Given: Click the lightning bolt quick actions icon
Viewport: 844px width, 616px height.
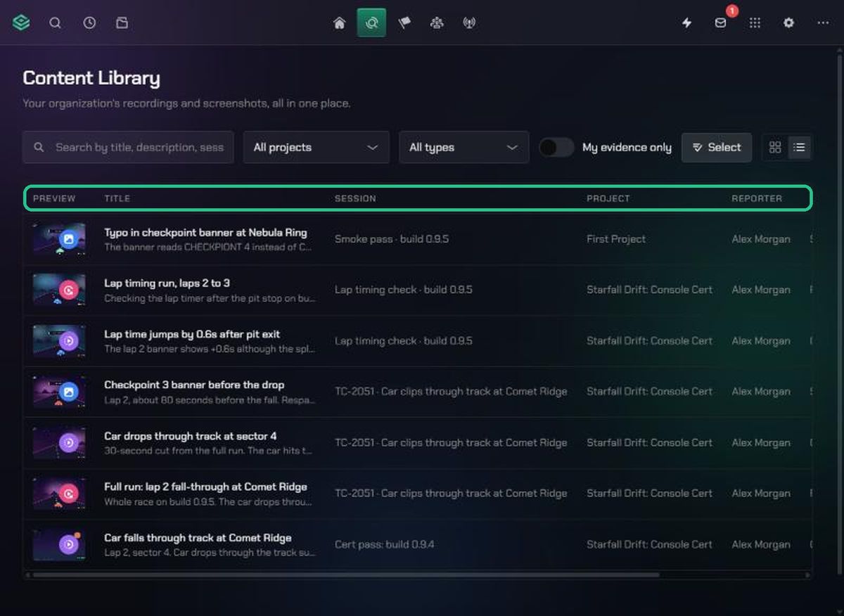Looking at the screenshot, I should click(x=687, y=23).
